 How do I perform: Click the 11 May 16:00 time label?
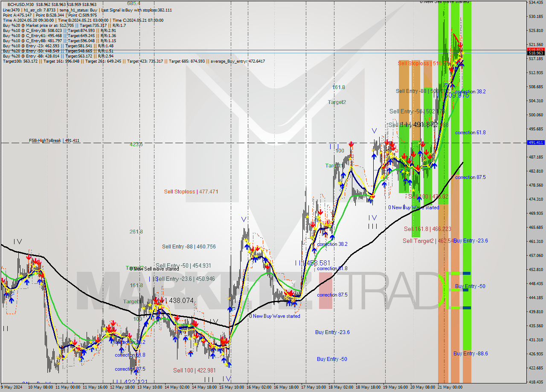[x=96, y=387]
